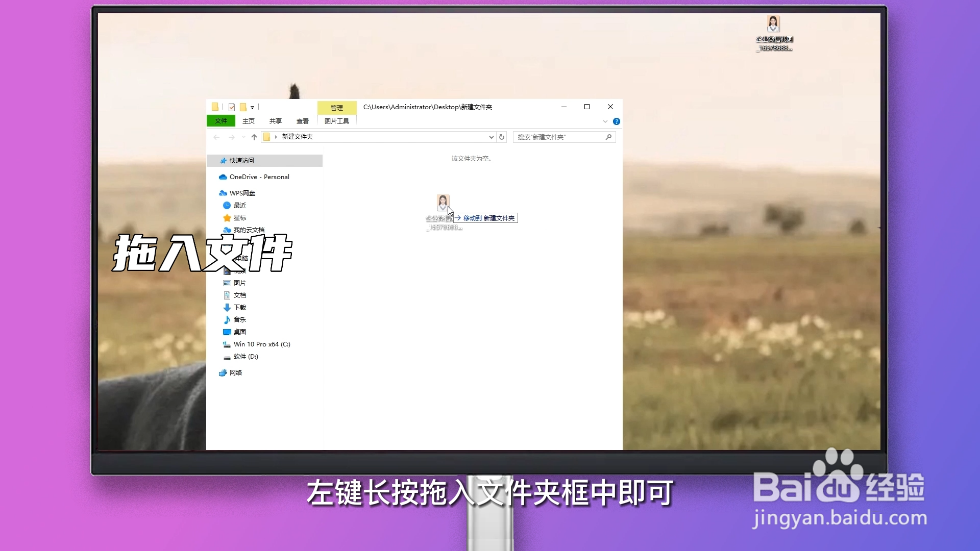Expand the address bar history dropdown
Image resolution: width=980 pixels, height=551 pixels.
click(491, 137)
